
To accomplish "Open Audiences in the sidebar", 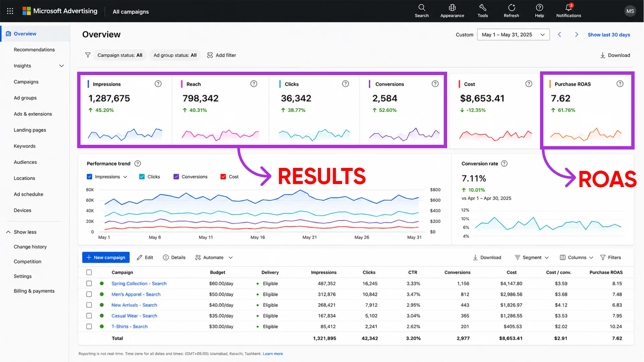I will click(x=25, y=162).
